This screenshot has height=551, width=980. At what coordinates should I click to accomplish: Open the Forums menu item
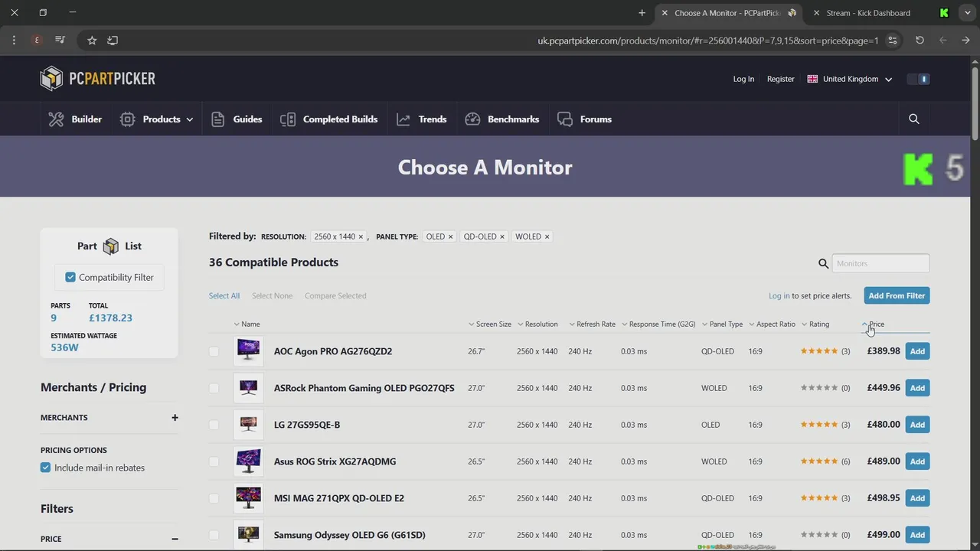[x=584, y=119]
